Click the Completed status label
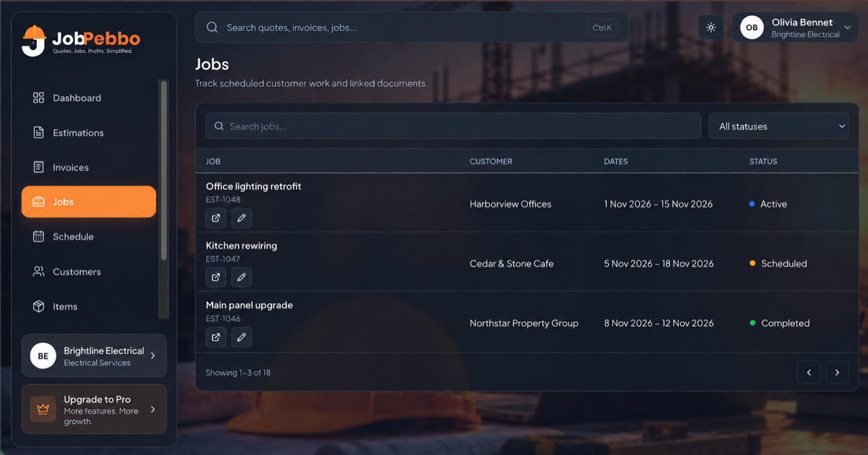 point(785,323)
